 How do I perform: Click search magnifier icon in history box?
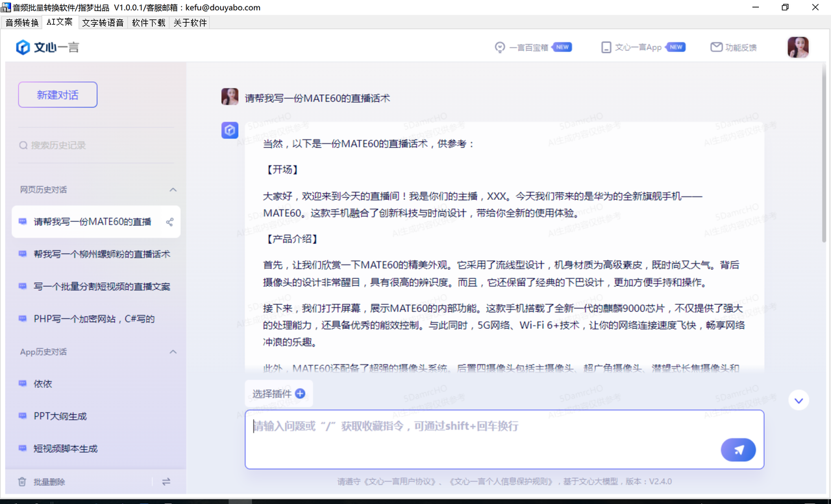[23, 145]
